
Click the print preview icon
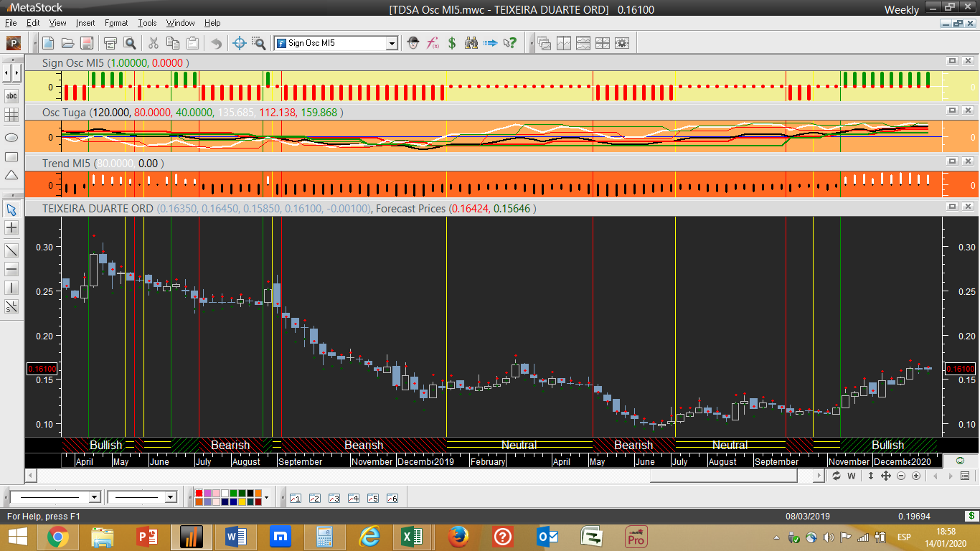click(x=130, y=43)
